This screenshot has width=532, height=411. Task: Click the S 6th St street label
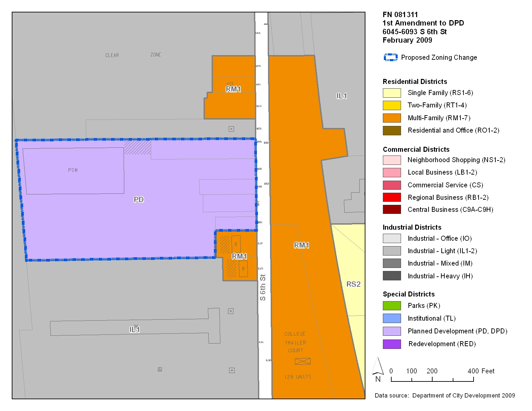pyautogui.click(x=263, y=287)
